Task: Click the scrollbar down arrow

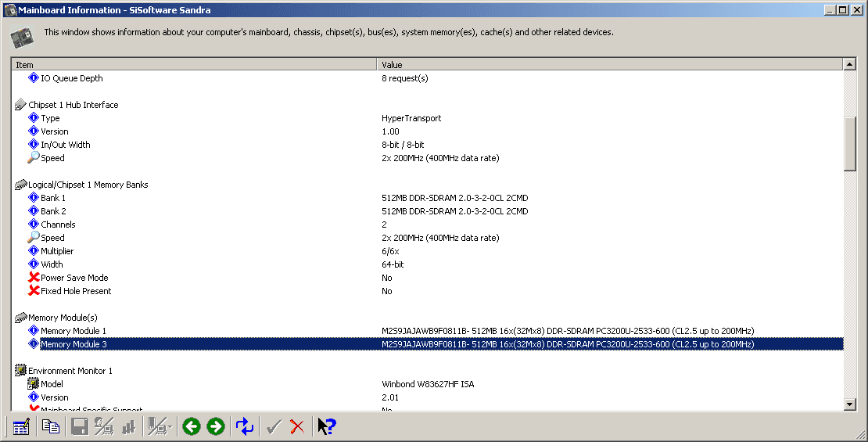Action: click(x=850, y=404)
